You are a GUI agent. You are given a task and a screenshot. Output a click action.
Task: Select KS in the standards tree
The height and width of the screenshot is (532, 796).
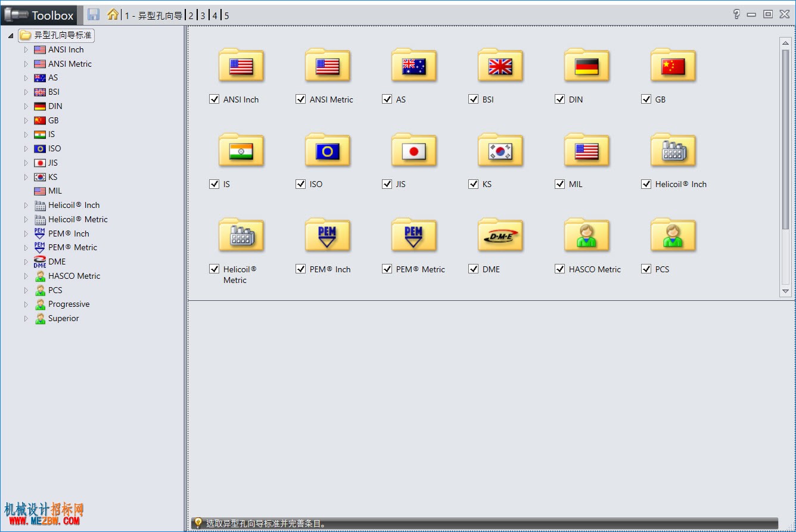tap(53, 177)
